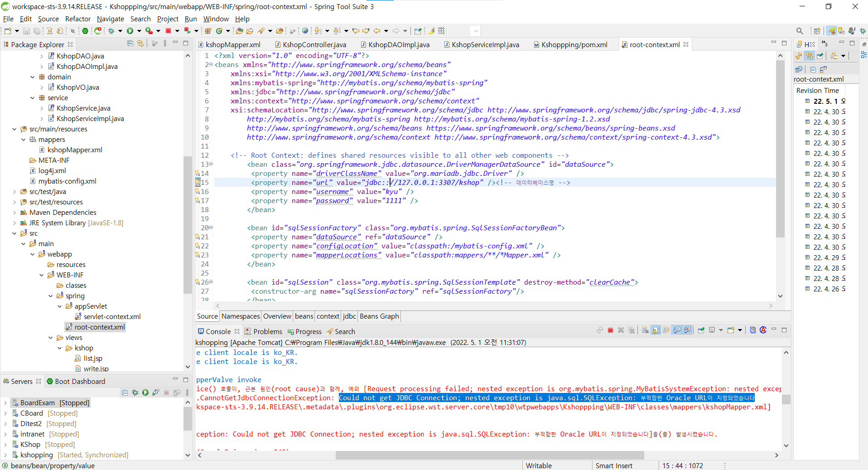Click Collapse All icon in Package Explorer

coord(130,44)
